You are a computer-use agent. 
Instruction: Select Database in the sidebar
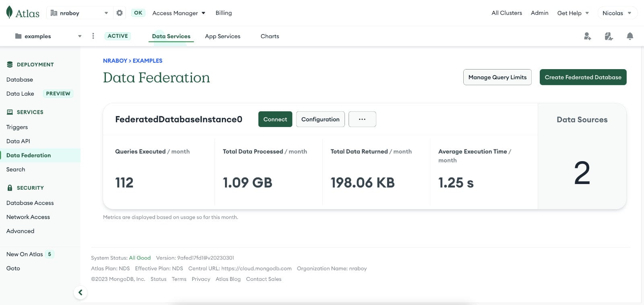point(20,80)
